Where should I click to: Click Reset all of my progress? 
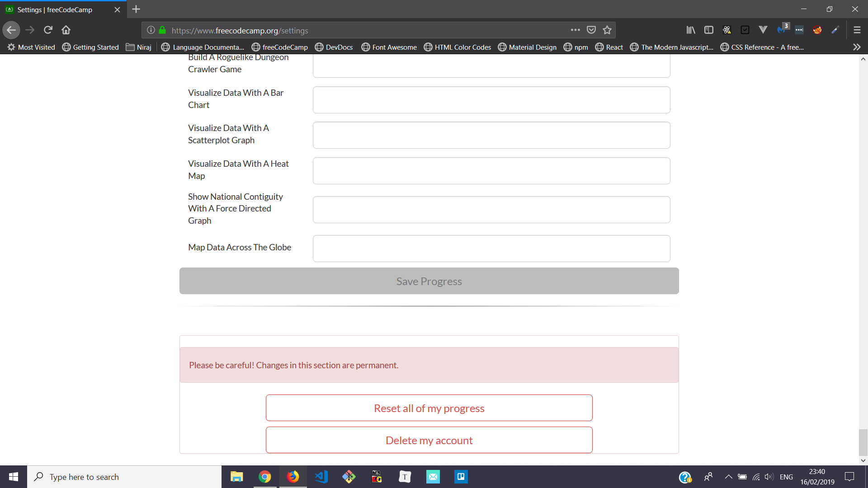[429, 408]
